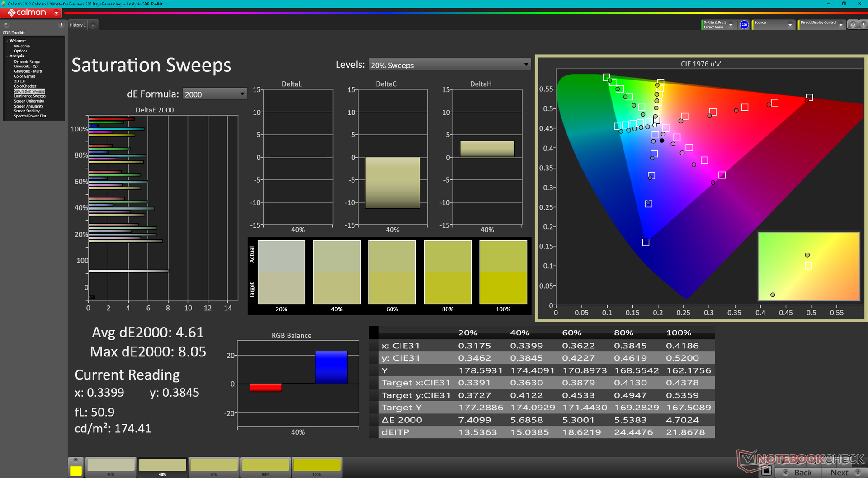The height and width of the screenshot is (478, 868).
Task: Select the 80% patch in bottom strip
Action: pyautogui.click(x=265, y=467)
